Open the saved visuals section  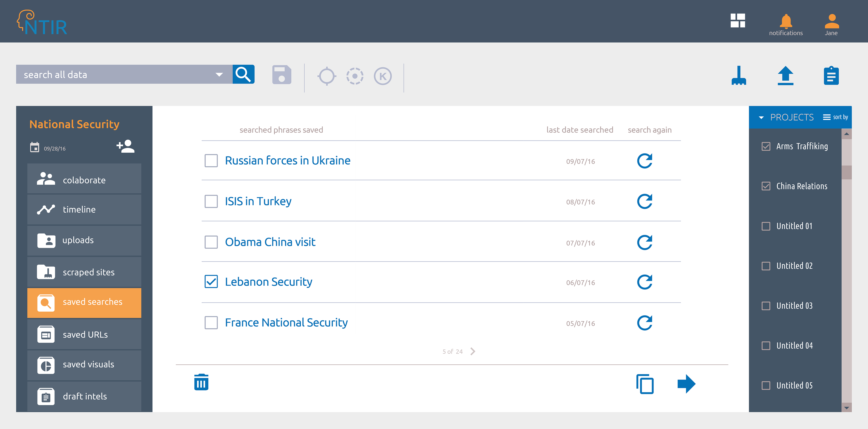point(84,365)
